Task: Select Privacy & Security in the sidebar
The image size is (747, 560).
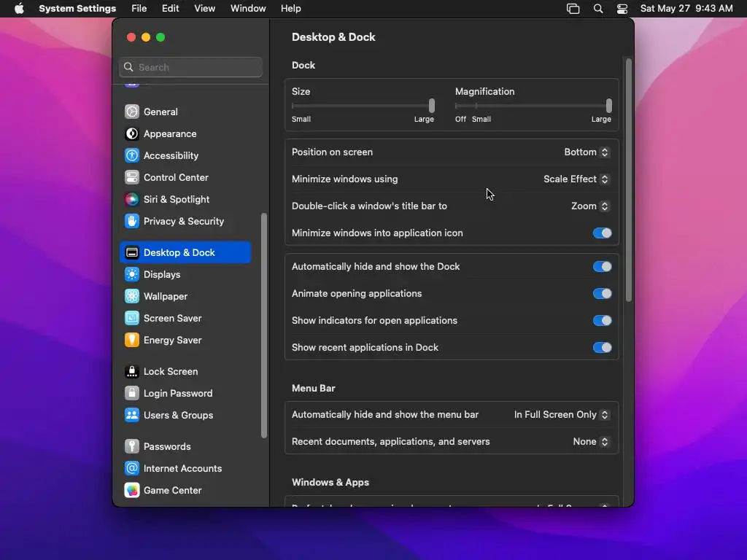Action: (x=185, y=221)
